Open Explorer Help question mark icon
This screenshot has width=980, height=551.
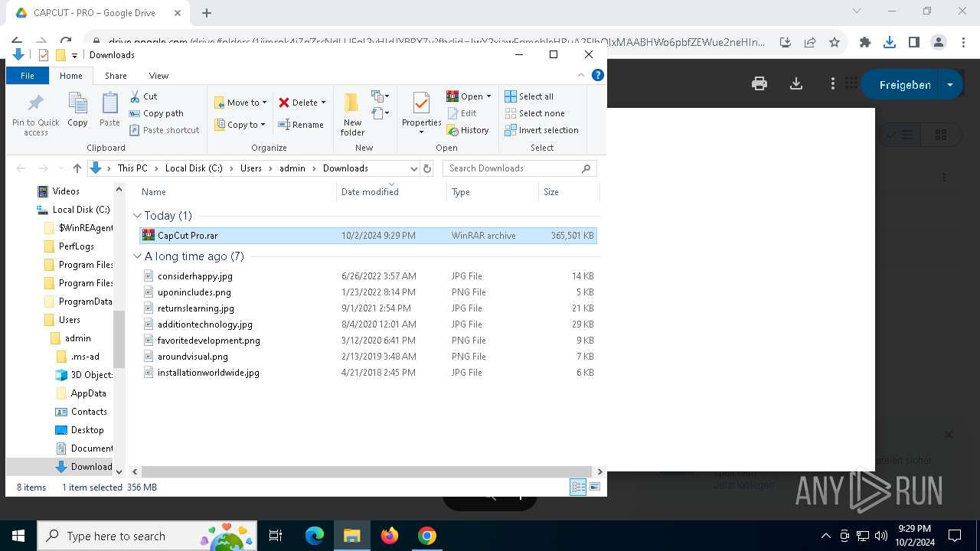[x=598, y=75]
